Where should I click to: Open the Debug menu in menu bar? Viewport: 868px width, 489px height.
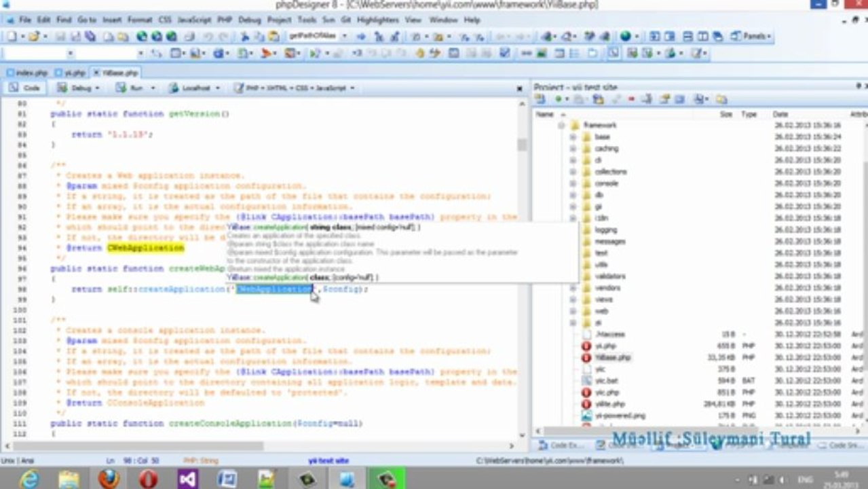pyautogui.click(x=249, y=20)
